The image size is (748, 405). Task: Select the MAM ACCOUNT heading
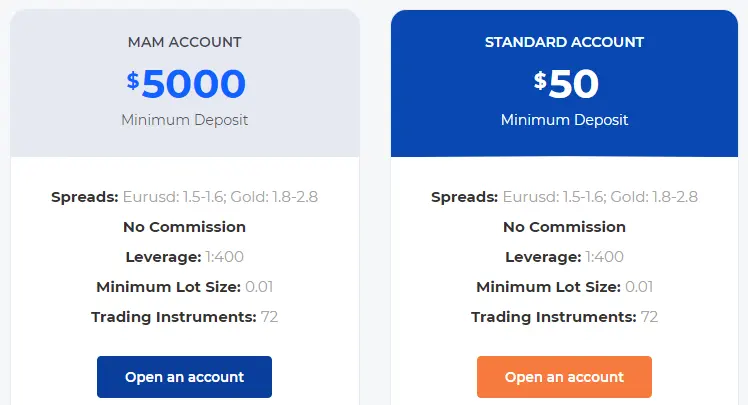[x=185, y=42]
